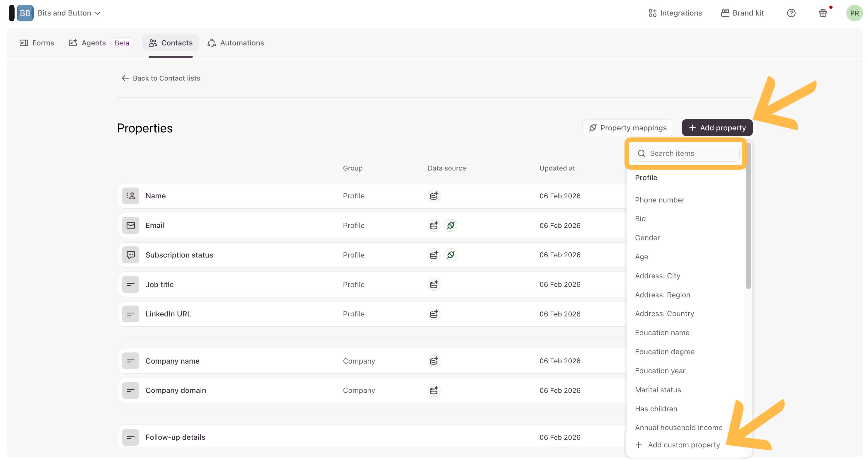Viewport: 868px width, 460px height.
Task: Select Phone number from property list
Action: click(x=659, y=200)
